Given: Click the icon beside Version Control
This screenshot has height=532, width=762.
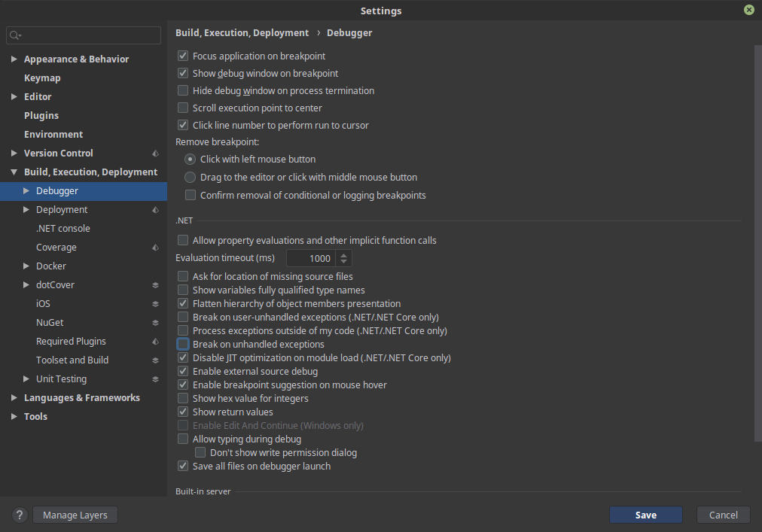Looking at the screenshot, I should [x=155, y=154].
